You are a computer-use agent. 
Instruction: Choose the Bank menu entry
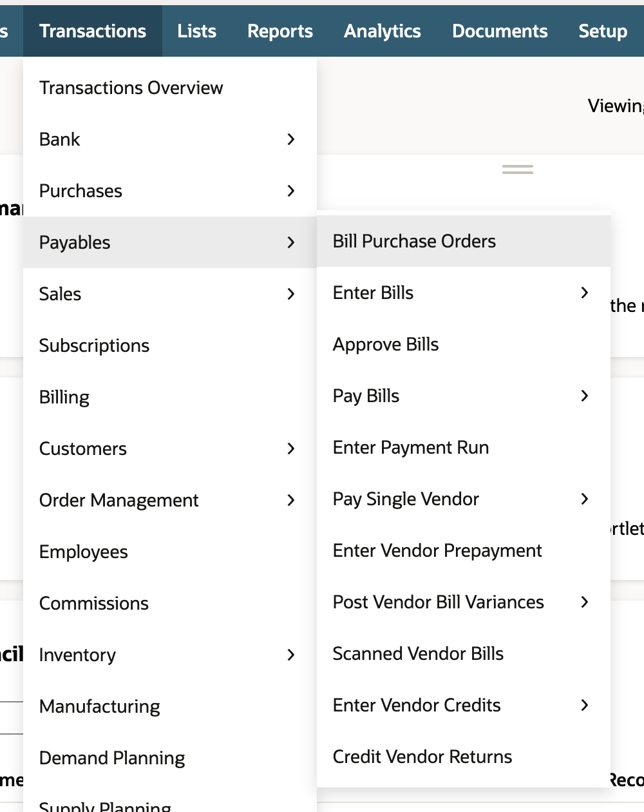point(170,139)
